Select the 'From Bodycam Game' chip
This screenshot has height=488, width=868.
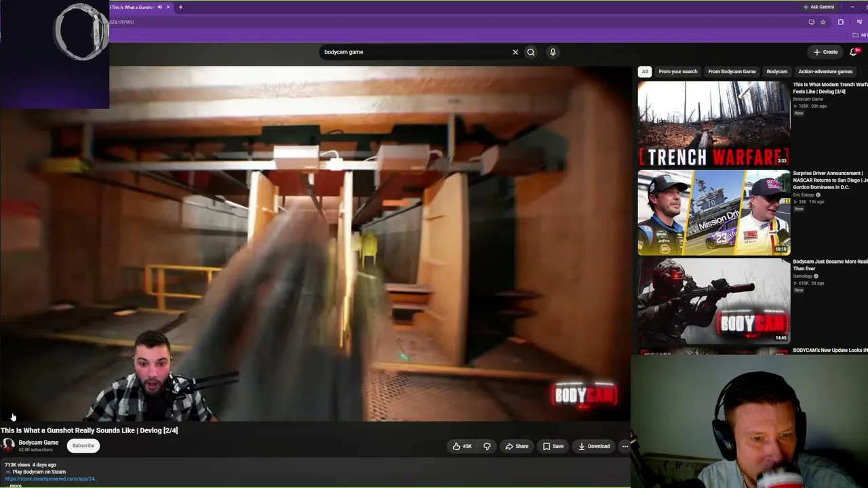point(732,71)
